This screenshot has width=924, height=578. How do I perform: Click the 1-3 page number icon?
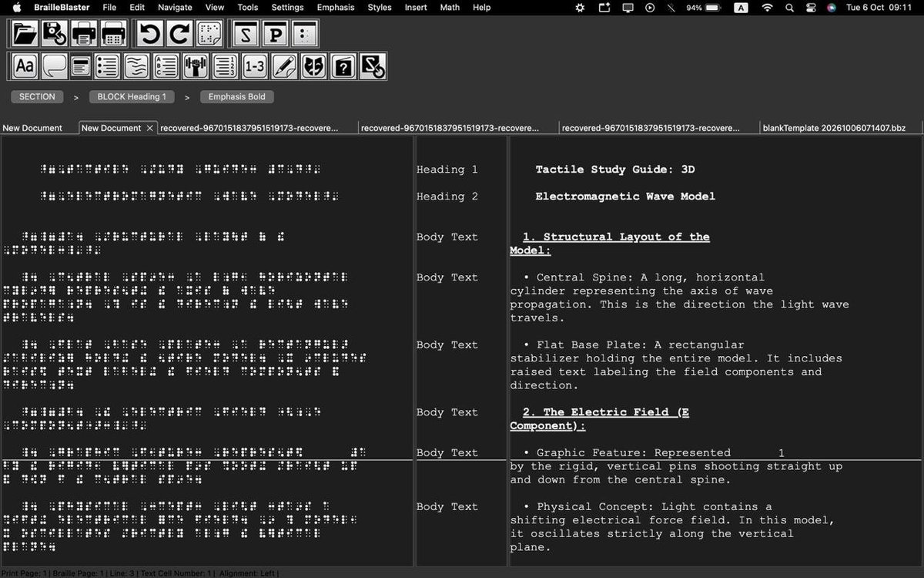click(253, 66)
